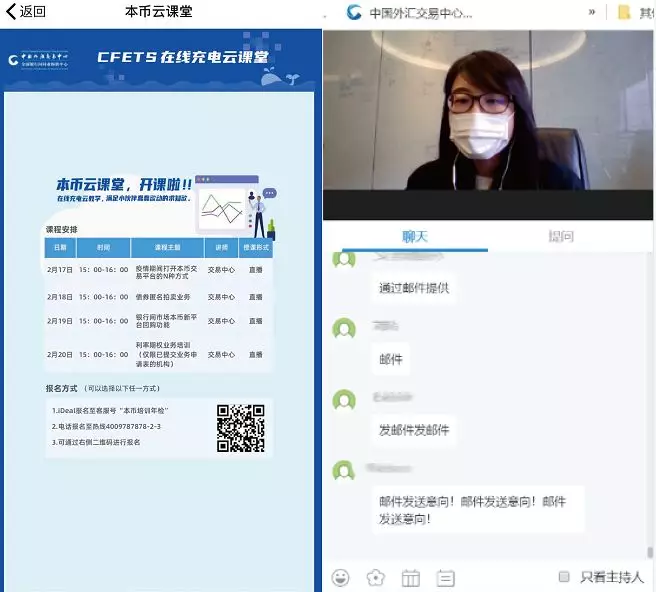656x592 pixels.
Task: Click the 通过邮件提供 chat message
Action: 414,288
